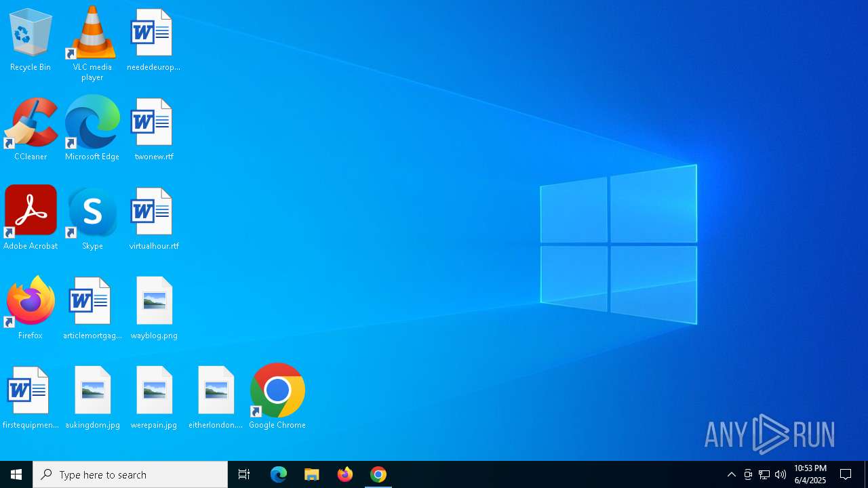
Task: Open the Meet Now tray icon
Action: pos(748,474)
